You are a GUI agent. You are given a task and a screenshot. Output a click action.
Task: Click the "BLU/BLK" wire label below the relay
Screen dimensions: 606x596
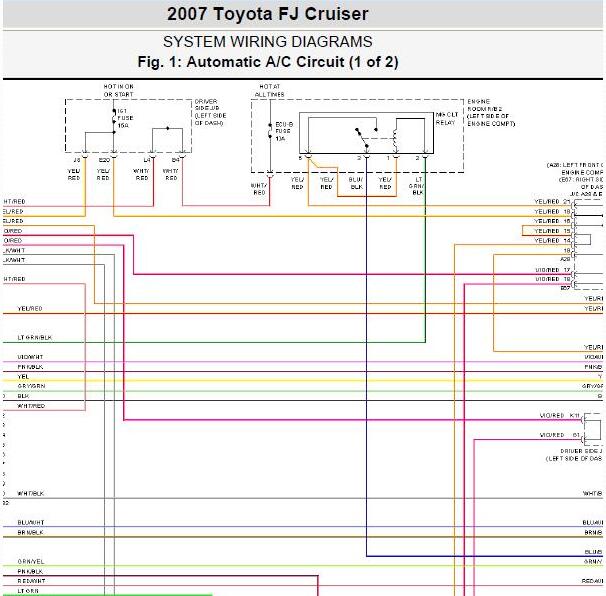[x=356, y=183]
